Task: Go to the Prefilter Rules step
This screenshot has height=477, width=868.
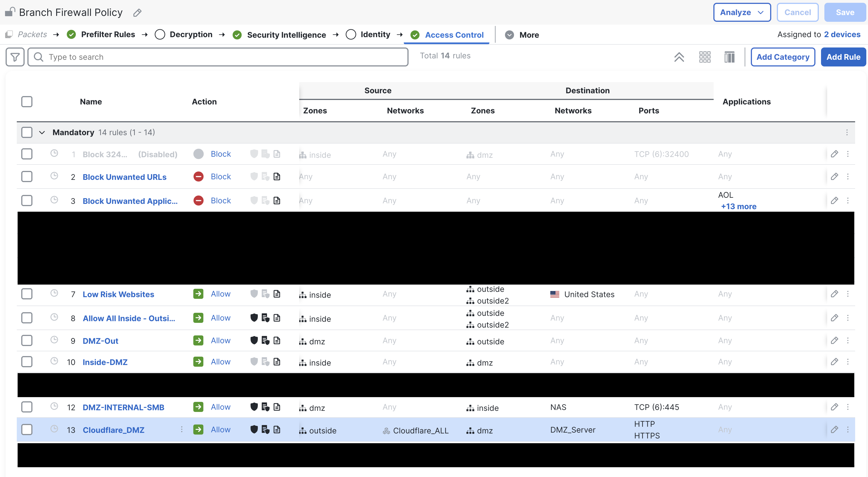Action: pos(108,34)
